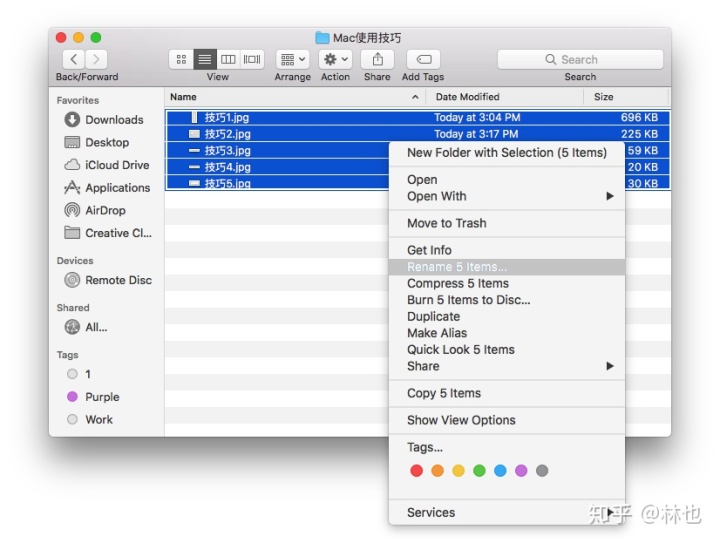Click the Mac使用技巧 folder title icon
Screen dimensions: 720x543
(322, 38)
